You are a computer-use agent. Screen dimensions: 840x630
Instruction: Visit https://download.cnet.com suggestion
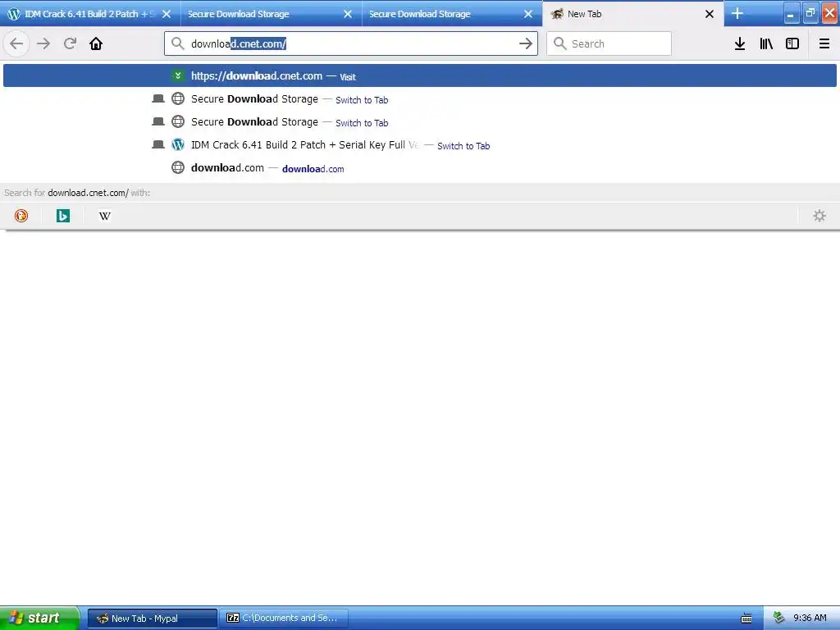pos(420,75)
